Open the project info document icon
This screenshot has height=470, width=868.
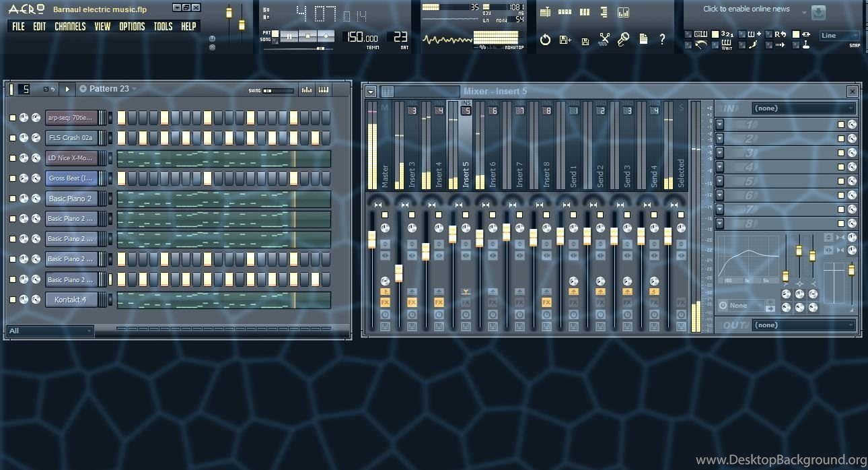pyautogui.click(x=643, y=40)
